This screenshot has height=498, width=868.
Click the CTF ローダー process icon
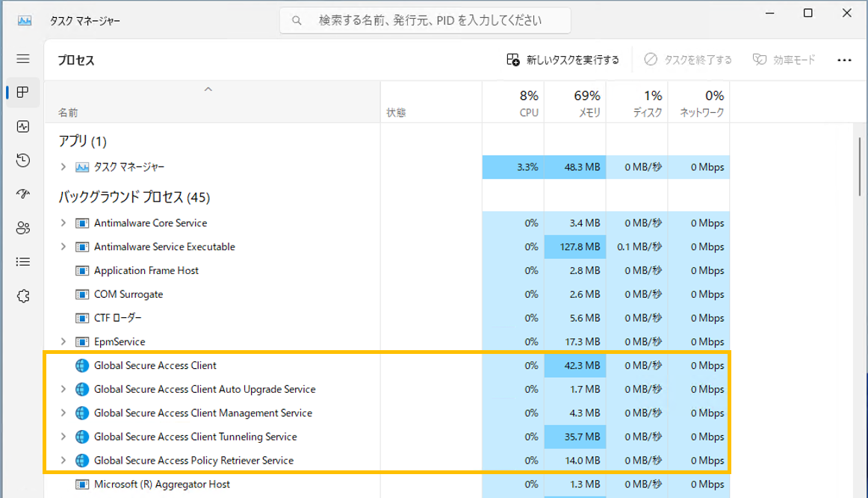coord(82,318)
